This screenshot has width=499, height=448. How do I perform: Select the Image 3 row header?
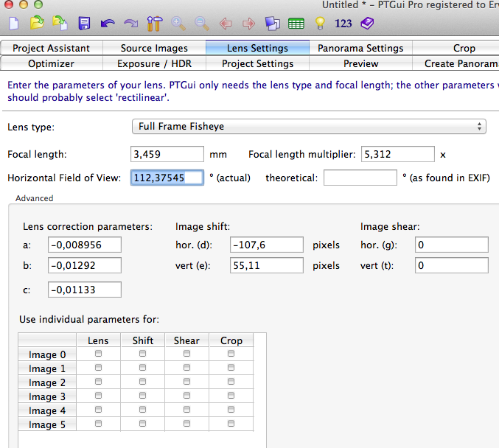coord(47,396)
